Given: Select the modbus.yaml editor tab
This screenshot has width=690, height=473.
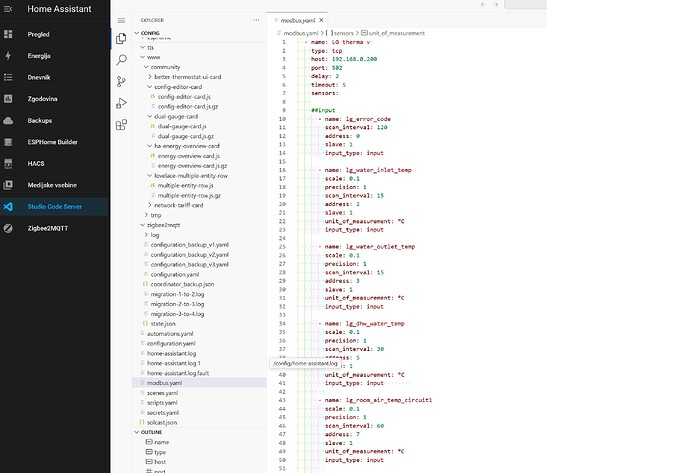Looking at the screenshot, I should [302, 19].
